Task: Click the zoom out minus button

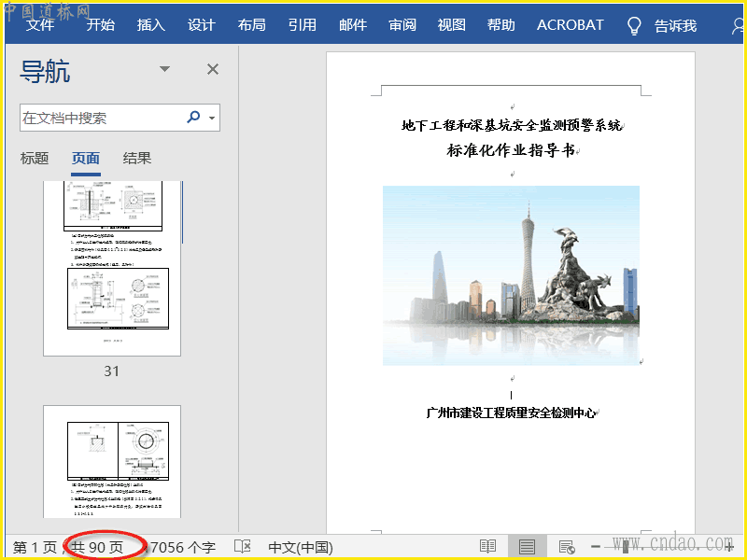Action: click(596, 546)
